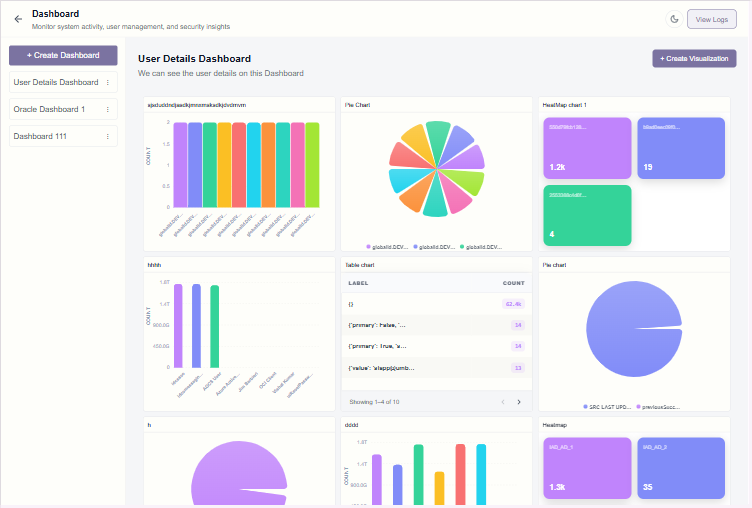The width and height of the screenshot is (752, 508).
Task: Click the 62.4k count badge in table
Action: coord(514,302)
